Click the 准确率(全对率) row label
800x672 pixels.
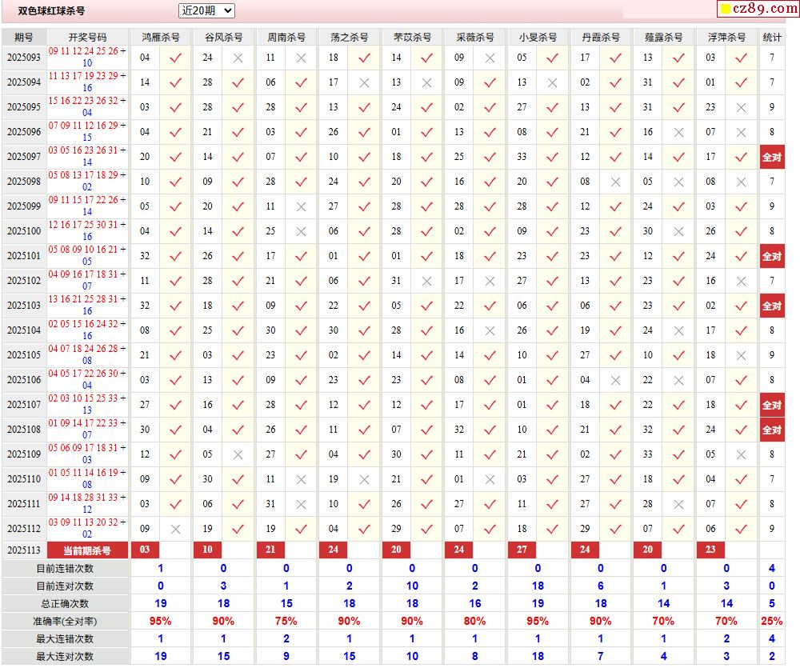pos(65,622)
